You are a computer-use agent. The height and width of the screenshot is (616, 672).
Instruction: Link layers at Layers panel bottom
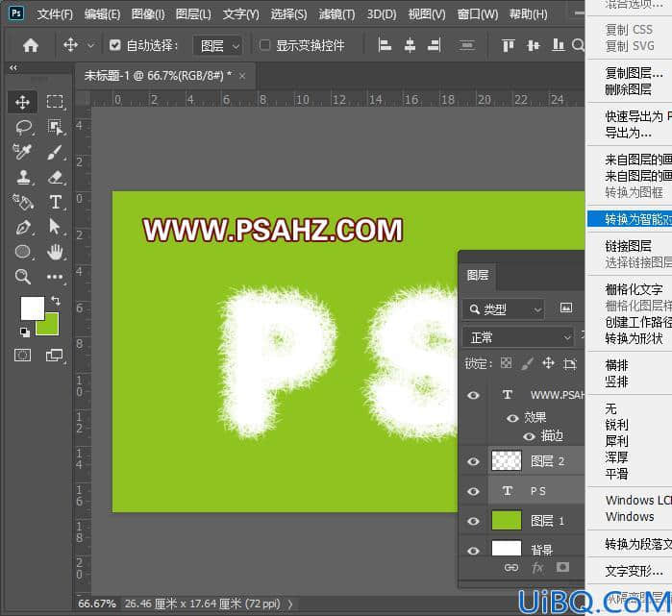(x=511, y=568)
